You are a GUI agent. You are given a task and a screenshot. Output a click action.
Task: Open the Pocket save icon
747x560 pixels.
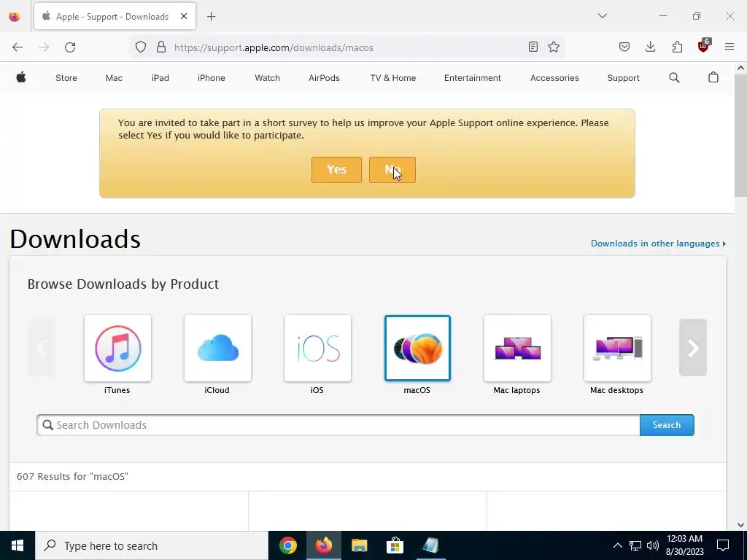(x=624, y=47)
